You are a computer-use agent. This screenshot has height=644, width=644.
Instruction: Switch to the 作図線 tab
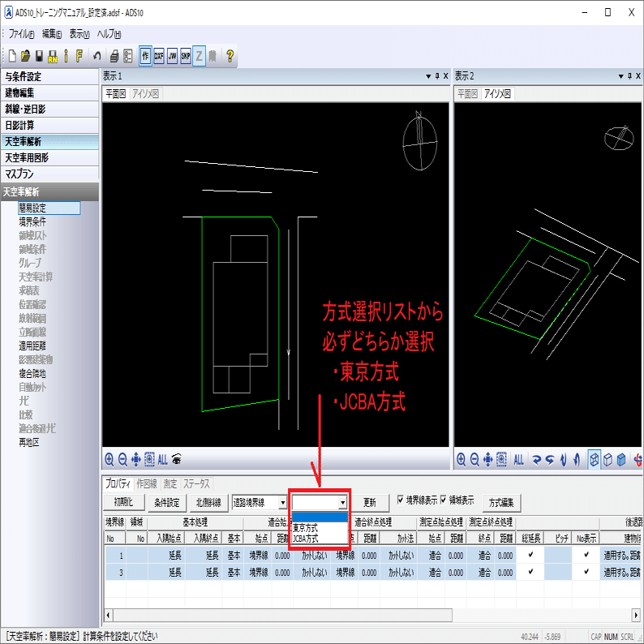point(147,484)
